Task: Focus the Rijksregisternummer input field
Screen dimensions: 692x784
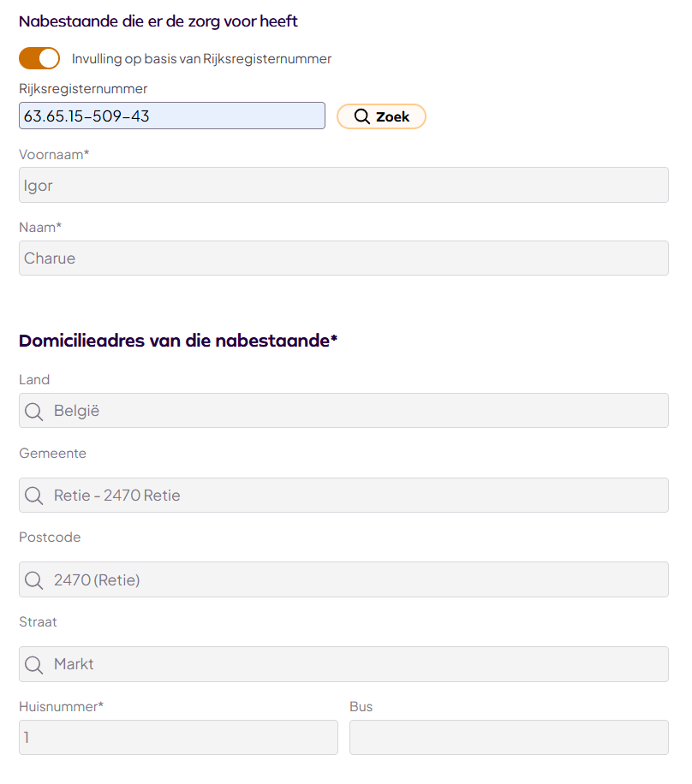Action: [x=172, y=116]
